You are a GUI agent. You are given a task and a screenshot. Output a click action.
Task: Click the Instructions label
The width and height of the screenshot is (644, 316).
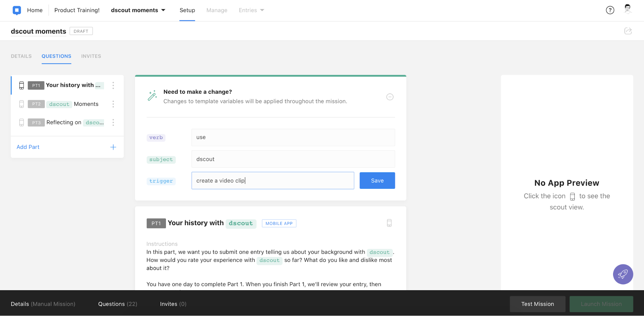162,244
